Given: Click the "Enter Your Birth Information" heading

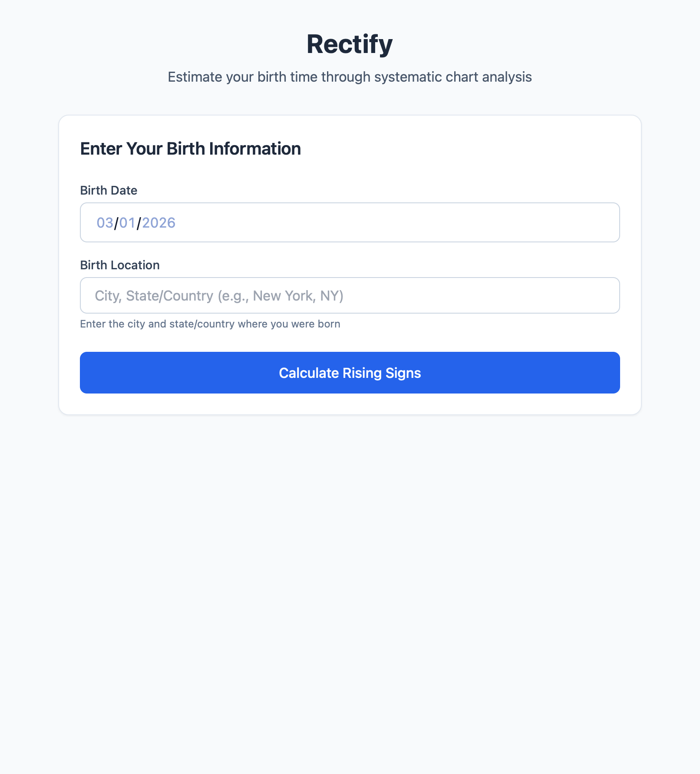Looking at the screenshot, I should [x=190, y=149].
